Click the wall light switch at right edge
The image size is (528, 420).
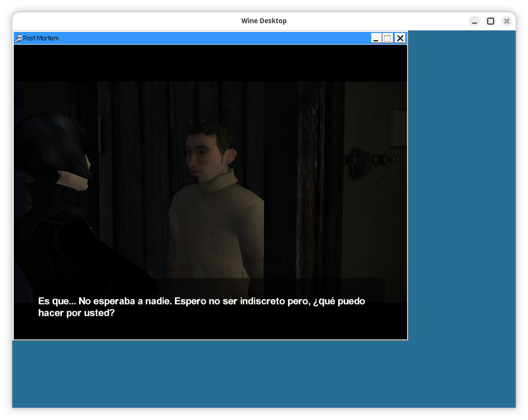pyautogui.click(x=398, y=128)
